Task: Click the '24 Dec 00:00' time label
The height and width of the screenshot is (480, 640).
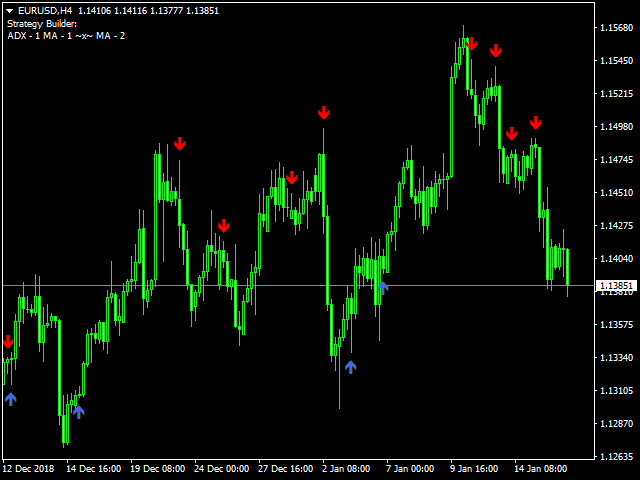Action: click(x=221, y=469)
